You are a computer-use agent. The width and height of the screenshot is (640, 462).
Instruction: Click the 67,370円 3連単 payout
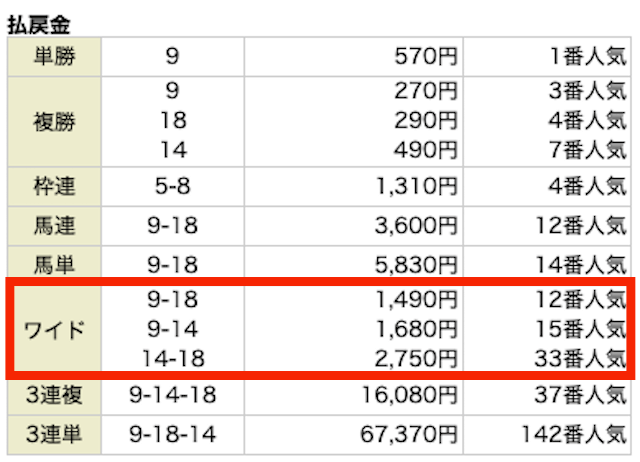tap(409, 434)
